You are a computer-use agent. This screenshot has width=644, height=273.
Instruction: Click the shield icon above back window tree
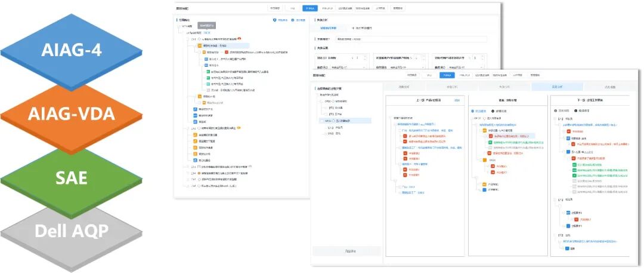tap(275, 20)
